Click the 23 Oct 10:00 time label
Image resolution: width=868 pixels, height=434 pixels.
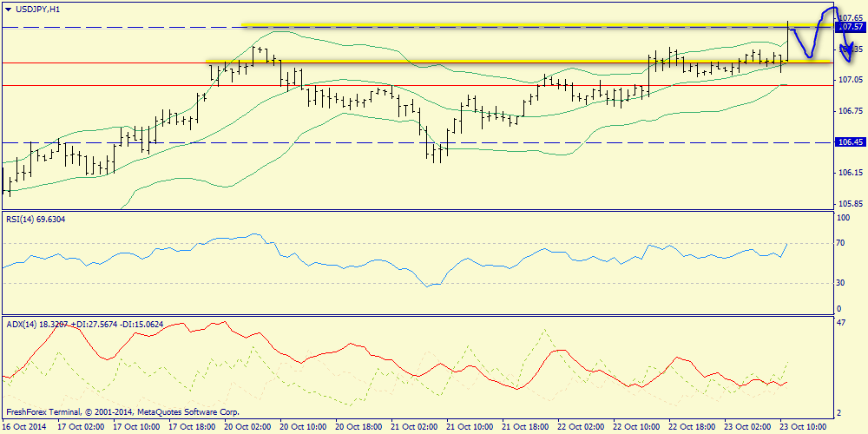pos(803,427)
